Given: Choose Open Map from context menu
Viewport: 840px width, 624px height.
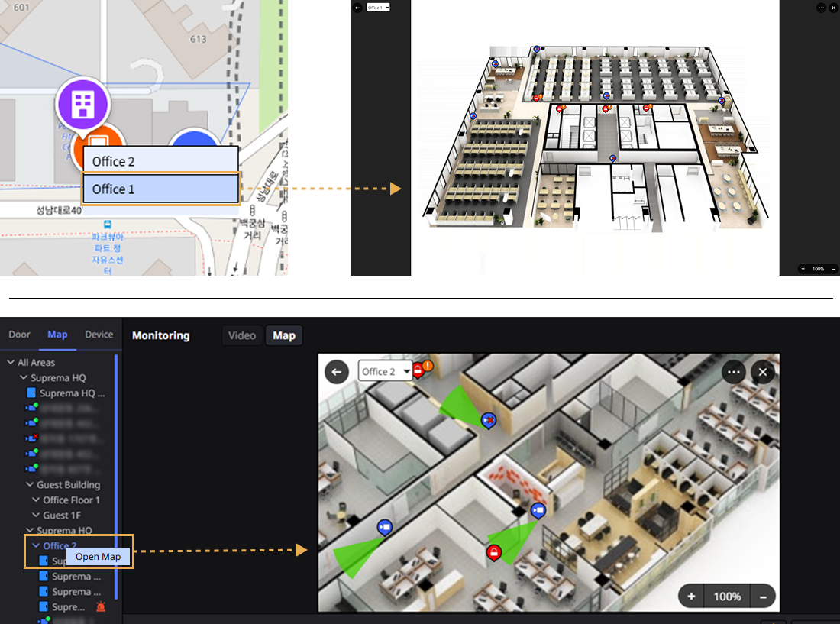Looking at the screenshot, I should (98, 557).
